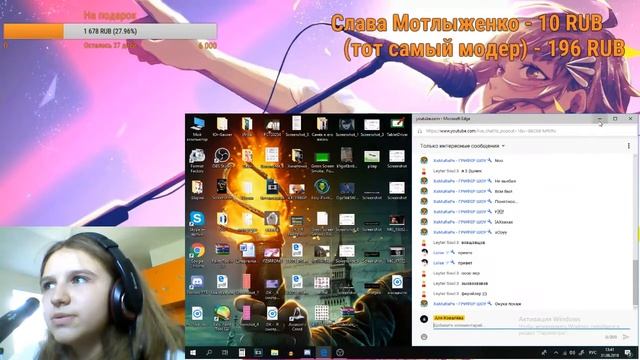
Task: Open the Мой компьютер desktop icon
Action: (x=198, y=128)
